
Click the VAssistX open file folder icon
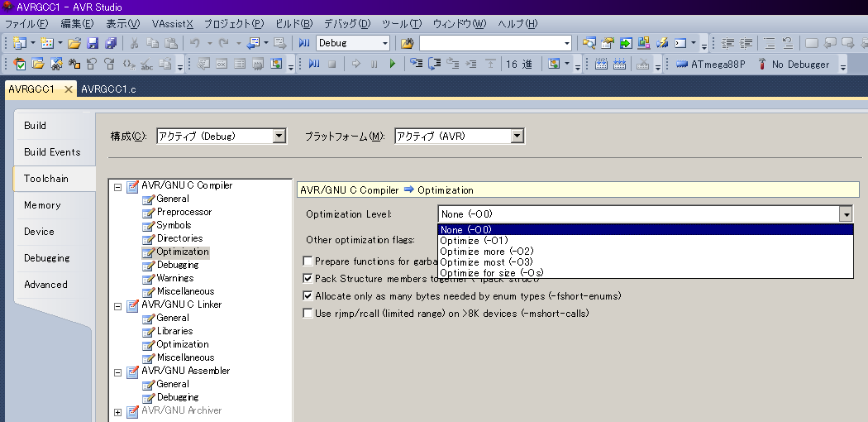click(38, 65)
